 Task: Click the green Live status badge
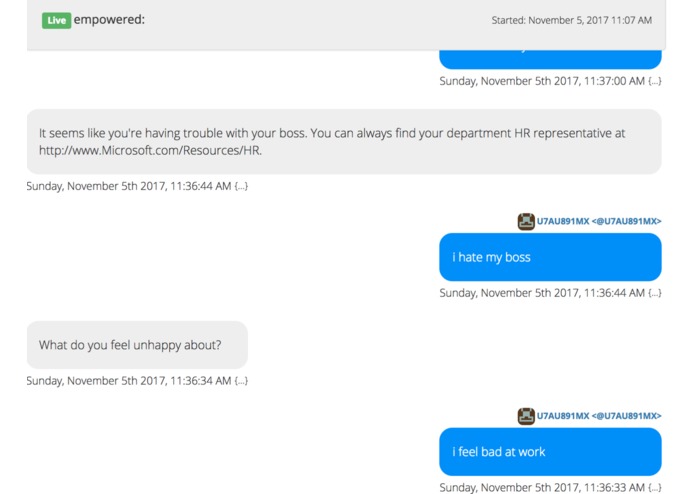tap(56, 20)
